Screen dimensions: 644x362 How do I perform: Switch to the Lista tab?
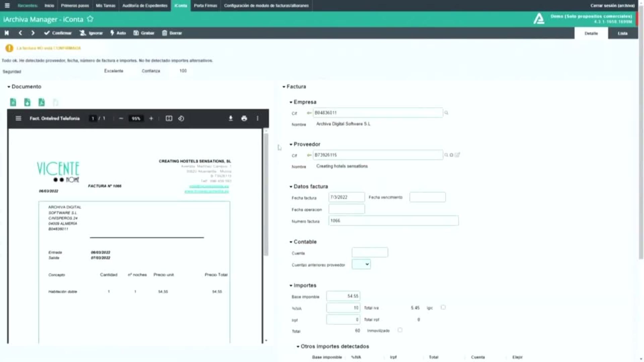[x=623, y=33]
